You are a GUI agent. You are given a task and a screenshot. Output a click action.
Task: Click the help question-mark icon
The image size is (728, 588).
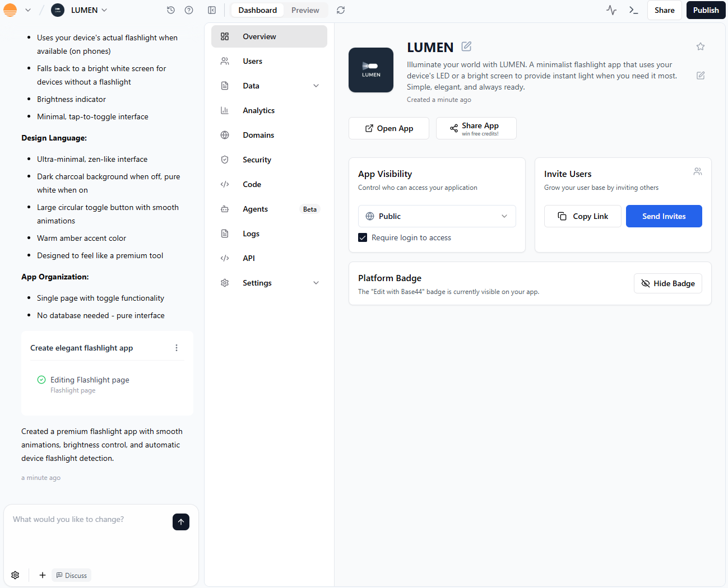tap(189, 10)
